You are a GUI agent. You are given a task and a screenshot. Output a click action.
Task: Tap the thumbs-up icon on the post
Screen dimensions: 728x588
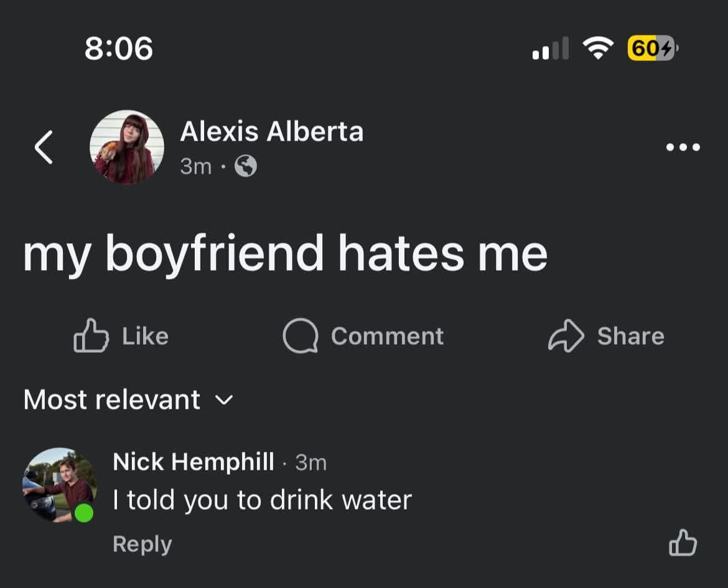point(91,336)
